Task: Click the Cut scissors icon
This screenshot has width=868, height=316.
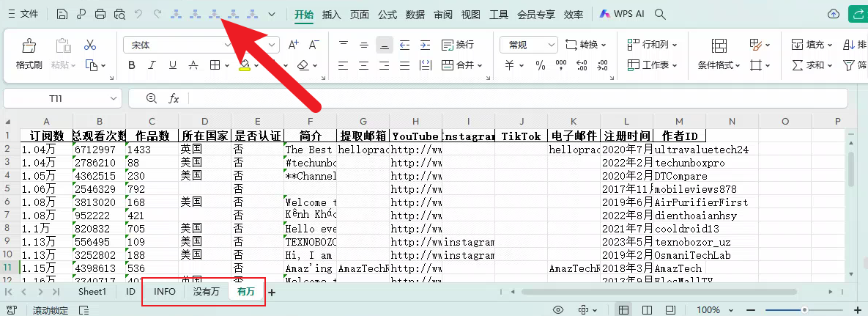Action: 90,45
